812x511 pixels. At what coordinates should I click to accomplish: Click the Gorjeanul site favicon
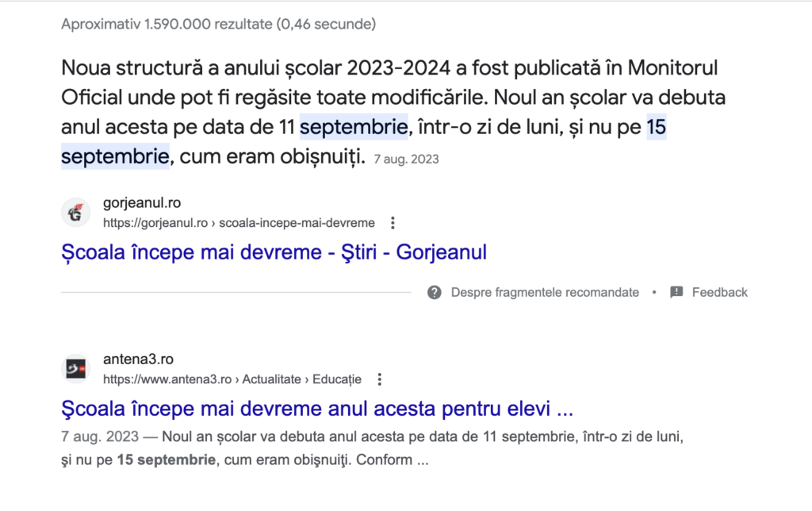(76, 213)
